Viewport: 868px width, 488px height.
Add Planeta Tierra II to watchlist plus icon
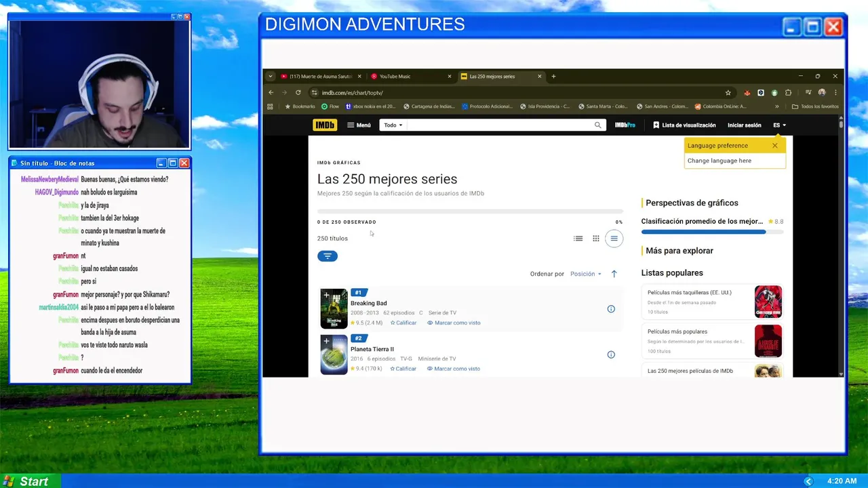click(326, 341)
